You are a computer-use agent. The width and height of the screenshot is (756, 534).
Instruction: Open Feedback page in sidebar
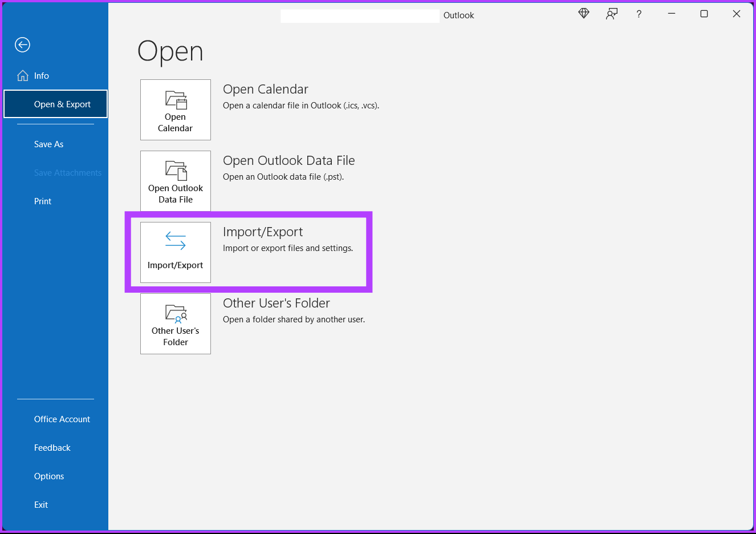pyautogui.click(x=52, y=448)
